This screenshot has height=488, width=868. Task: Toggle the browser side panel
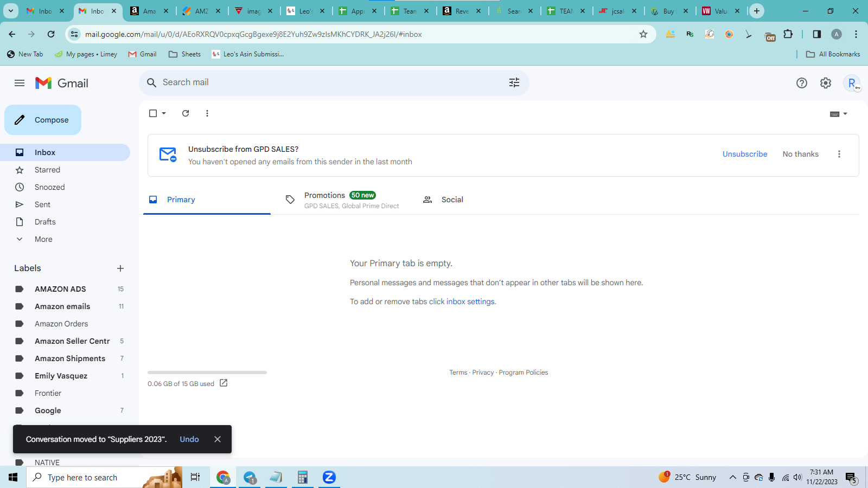point(816,34)
